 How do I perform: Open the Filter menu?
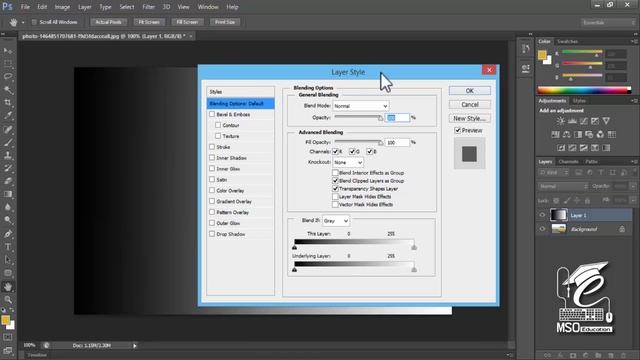149,7
